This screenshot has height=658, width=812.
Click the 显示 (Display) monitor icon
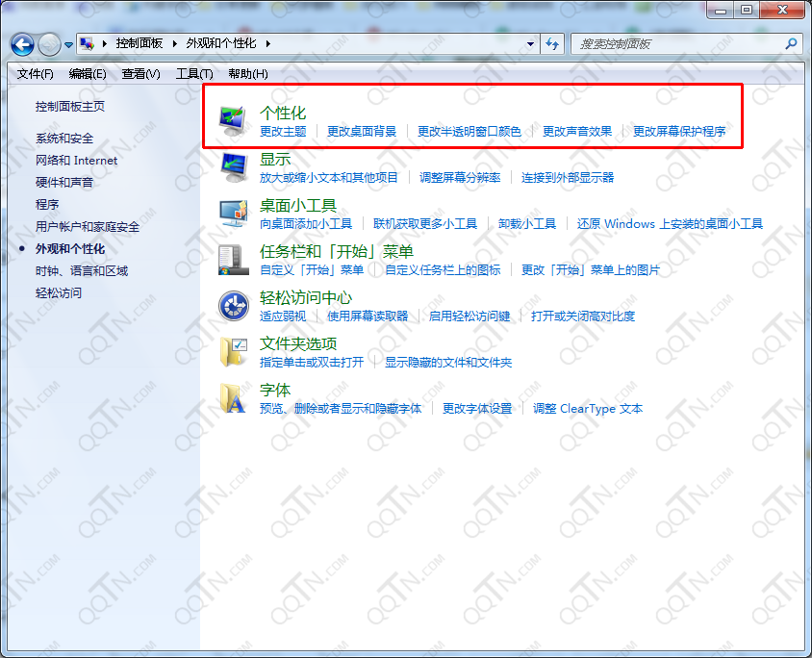(x=232, y=164)
